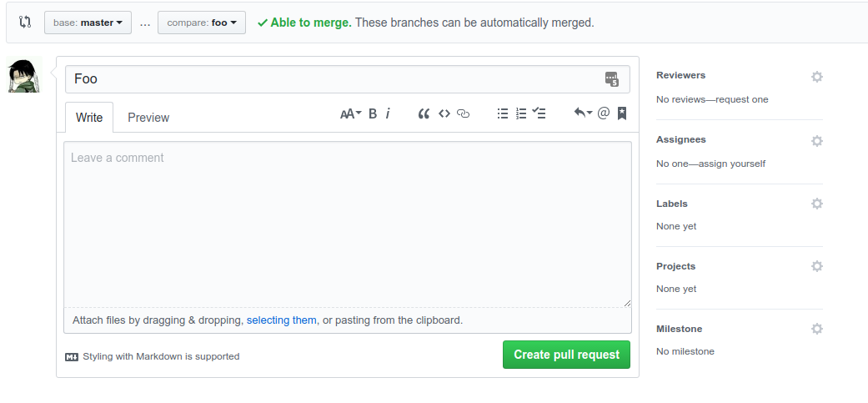Switch to the Preview tab
Viewport: 868px width, 403px height.
(148, 118)
